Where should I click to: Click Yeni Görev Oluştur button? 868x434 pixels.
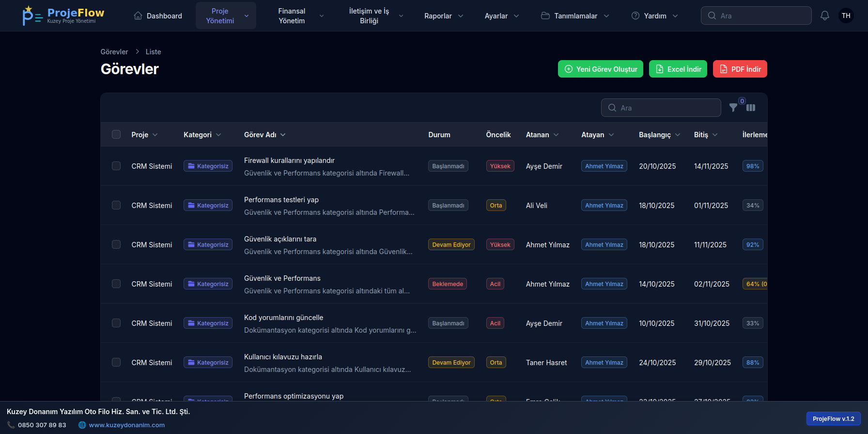click(601, 69)
